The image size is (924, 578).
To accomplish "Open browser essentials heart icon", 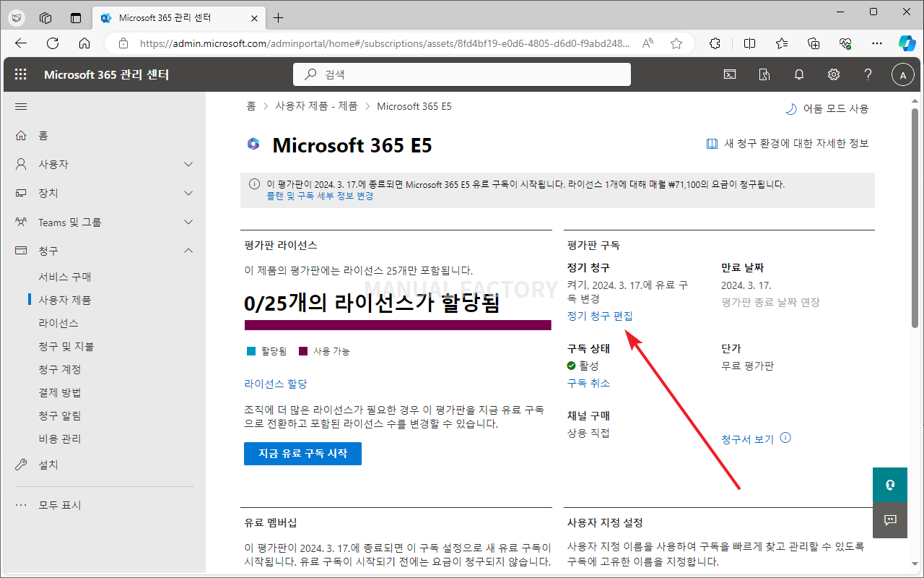I will 845,43.
